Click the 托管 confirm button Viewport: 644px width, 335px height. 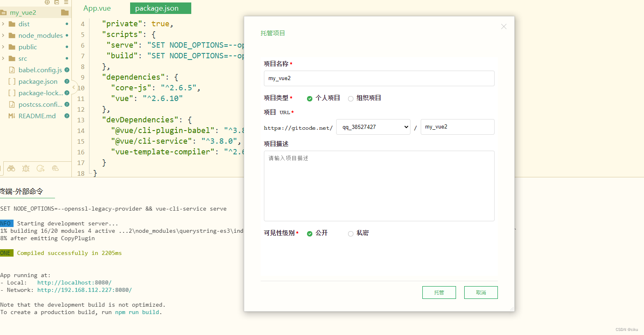click(x=439, y=292)
